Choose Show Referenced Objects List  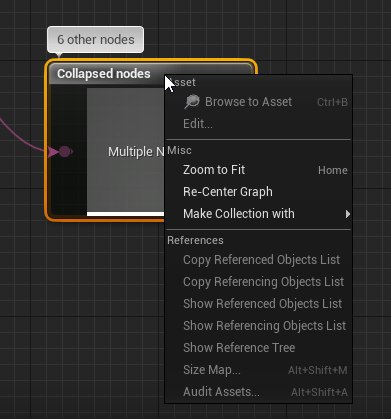[x=258, y=304]
